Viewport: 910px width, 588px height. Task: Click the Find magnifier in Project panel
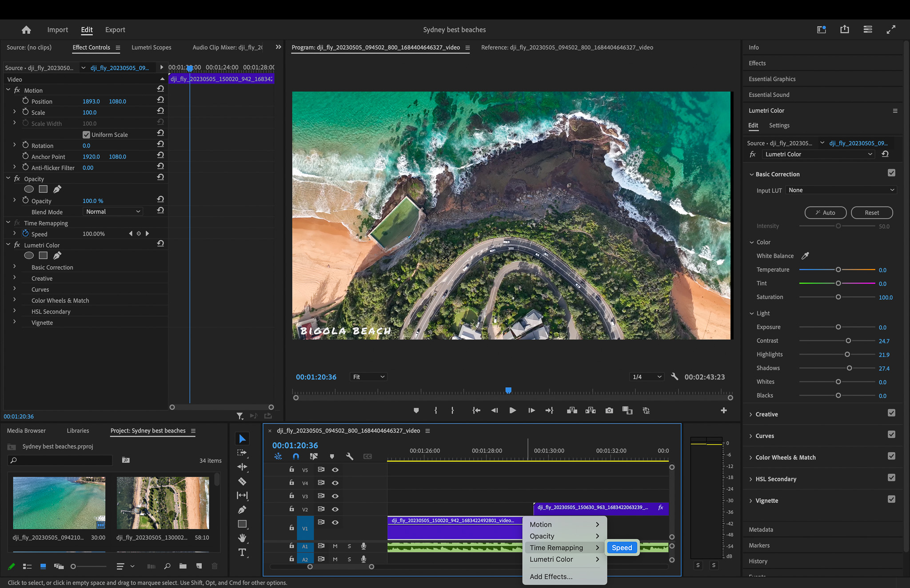(x=167, y=566)
